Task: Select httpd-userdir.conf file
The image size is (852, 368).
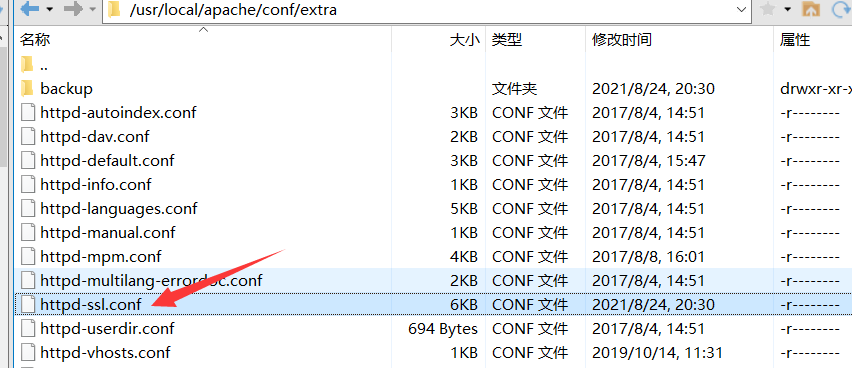Action: click(x=107, y=328)
